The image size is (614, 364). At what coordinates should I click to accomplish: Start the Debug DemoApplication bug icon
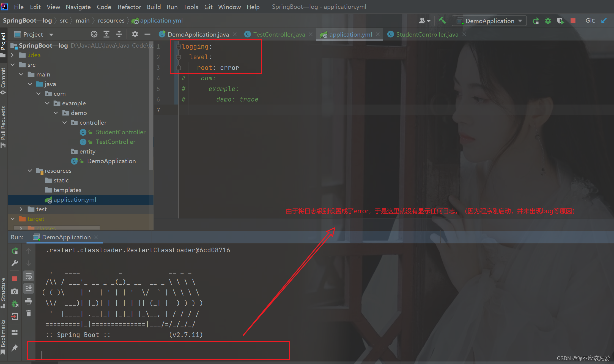548,21
